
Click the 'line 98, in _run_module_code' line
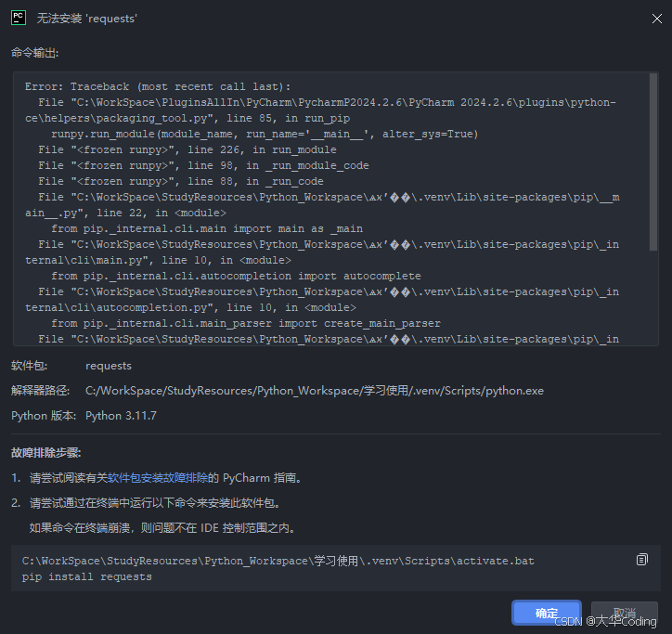[203, 165]
